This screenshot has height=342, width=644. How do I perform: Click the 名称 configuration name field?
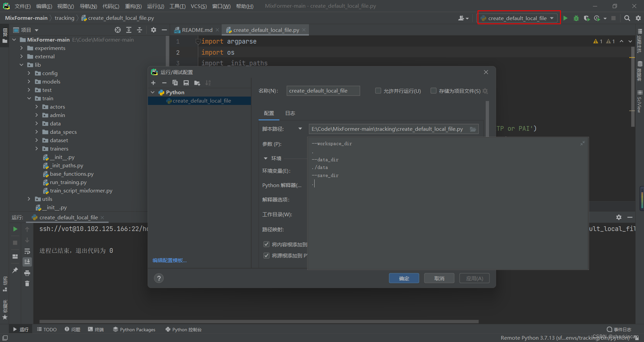pyautogui.click(x=323, y=91)
